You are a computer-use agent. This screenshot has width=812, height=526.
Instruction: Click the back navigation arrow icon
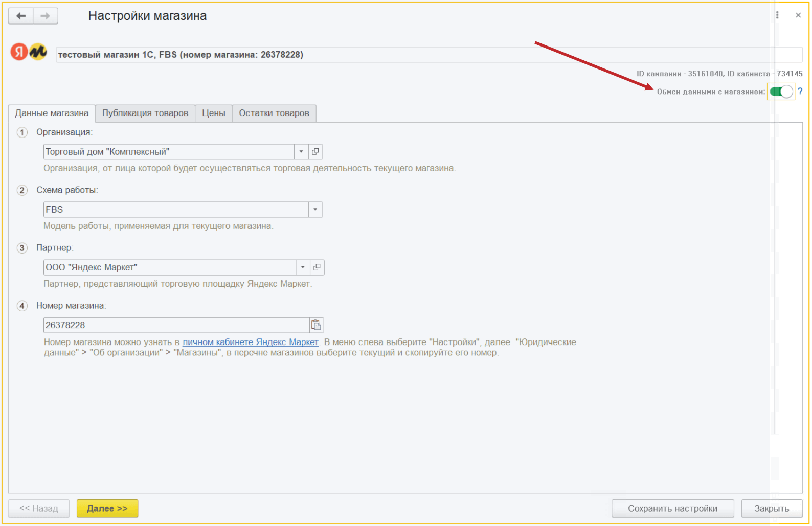(x=21, y=16)
